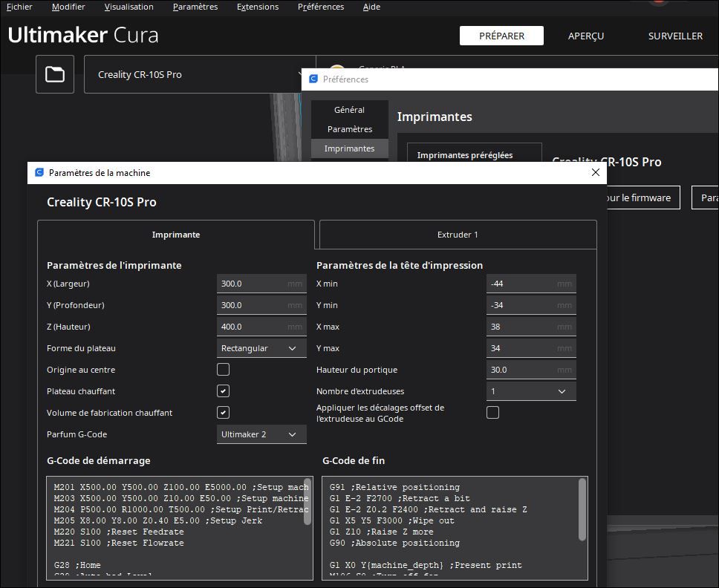719x588 pixels.
Task: Click the X (Largeur) input field
Action: 261,284
